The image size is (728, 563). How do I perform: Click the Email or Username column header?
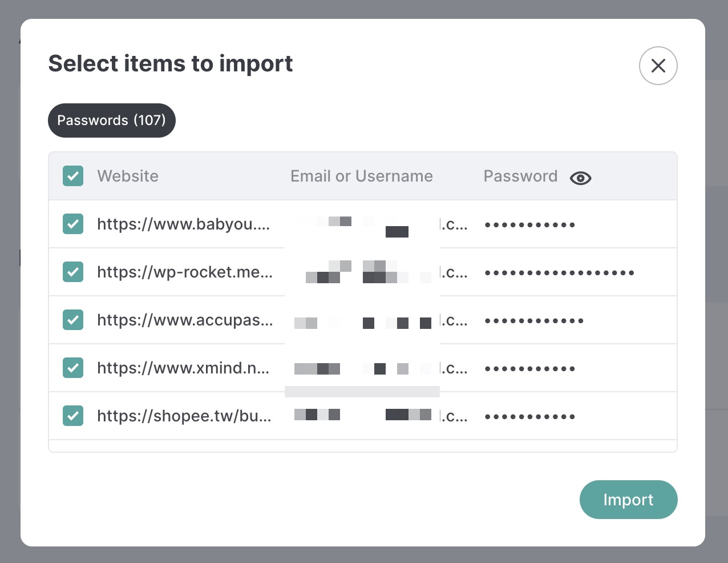(362, 176)
